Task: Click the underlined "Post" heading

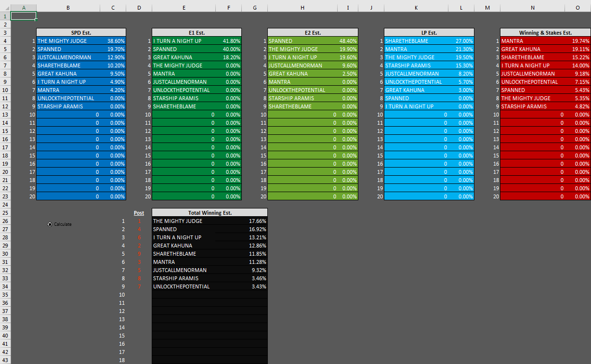Action: click(x=139, y=213)
